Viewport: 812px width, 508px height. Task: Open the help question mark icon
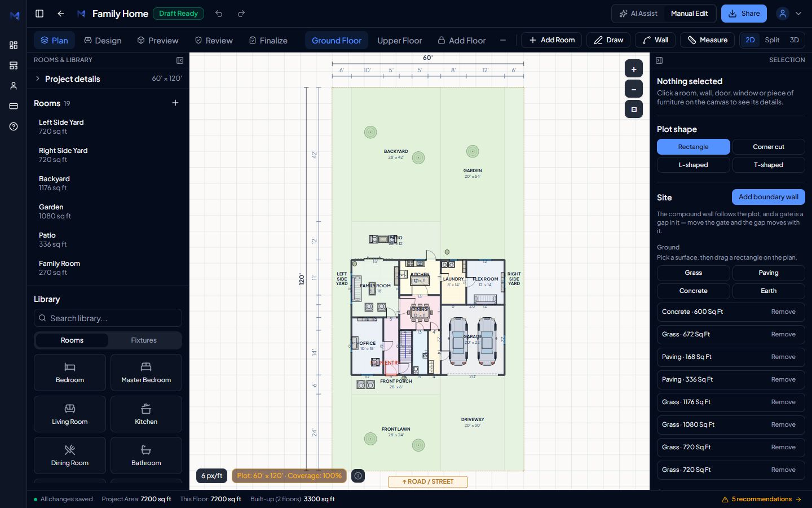tap(14, 126)
